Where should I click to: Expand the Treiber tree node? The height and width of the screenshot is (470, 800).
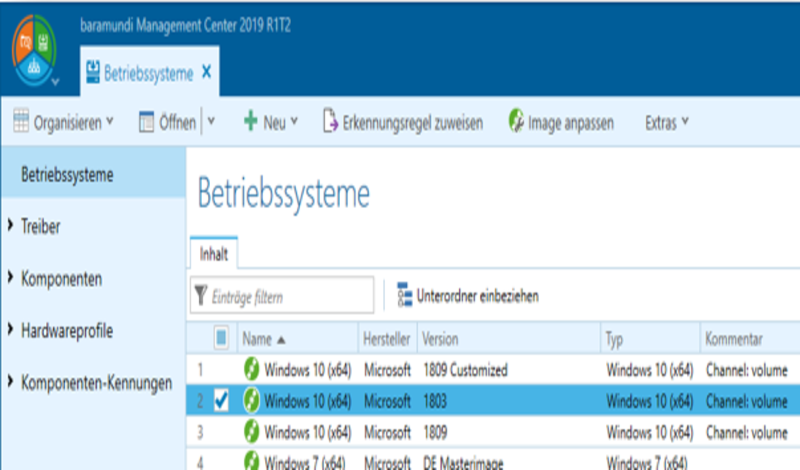(x=10, y=225)
